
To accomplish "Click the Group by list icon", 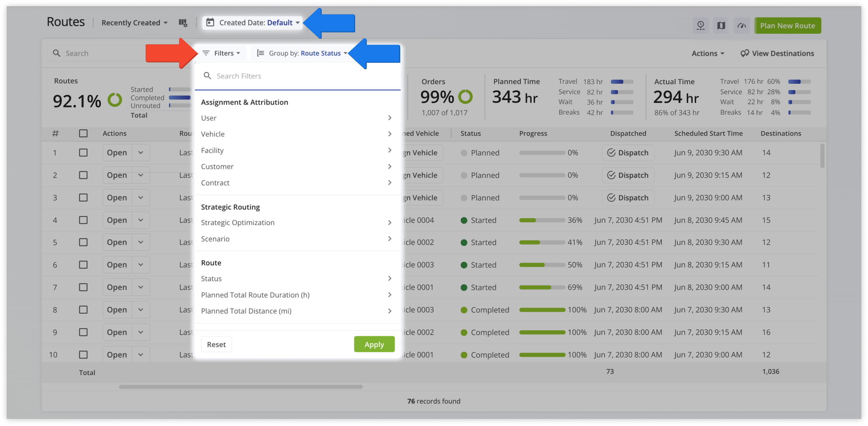I will 261,53.
